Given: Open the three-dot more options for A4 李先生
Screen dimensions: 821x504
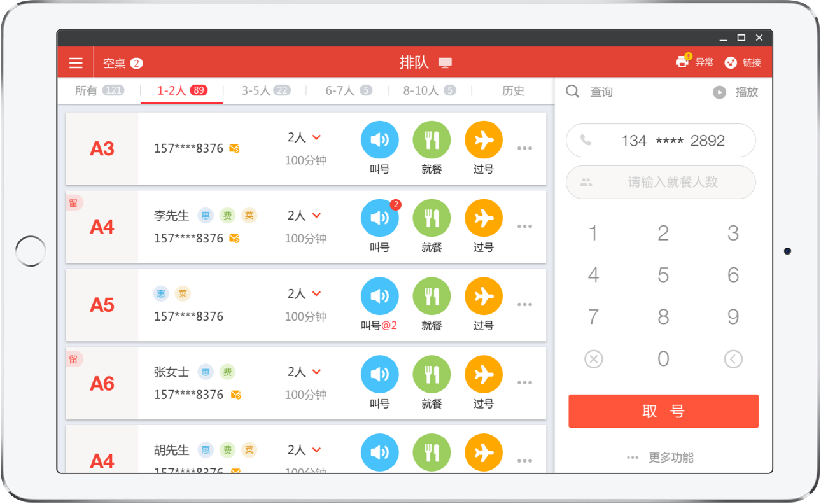Looking at the screenshot, I should (x=524, y=227).
